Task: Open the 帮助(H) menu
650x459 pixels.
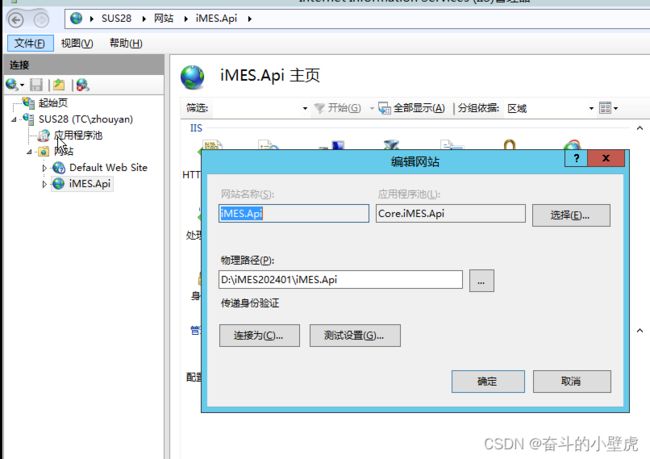Action: pos(126,43)
